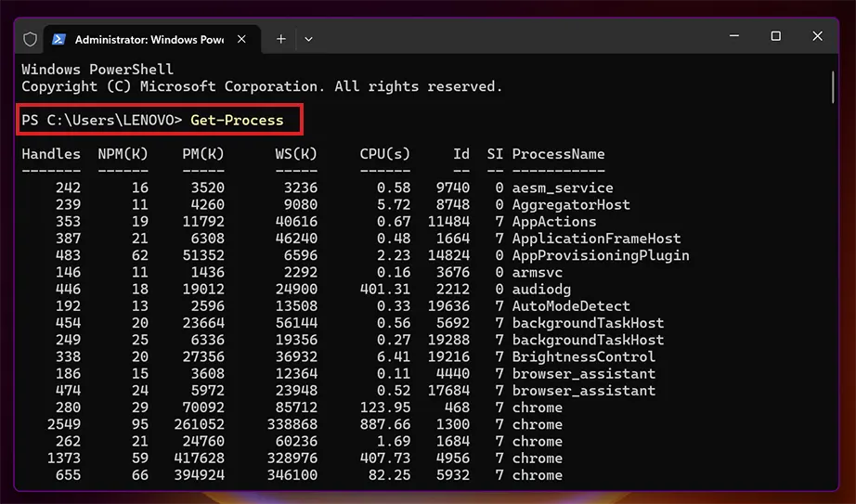856x504 pixels.
Task: Click browser_assistant with Id 17684
Action: point(584,391)
